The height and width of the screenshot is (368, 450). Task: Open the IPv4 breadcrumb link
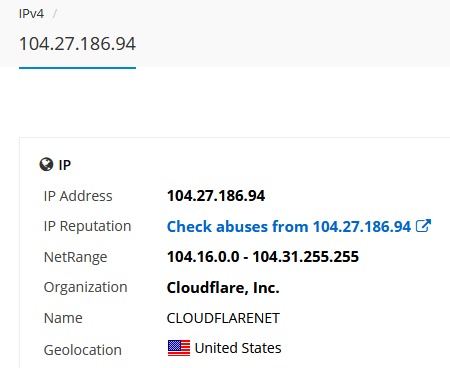[x=31, y=14]
